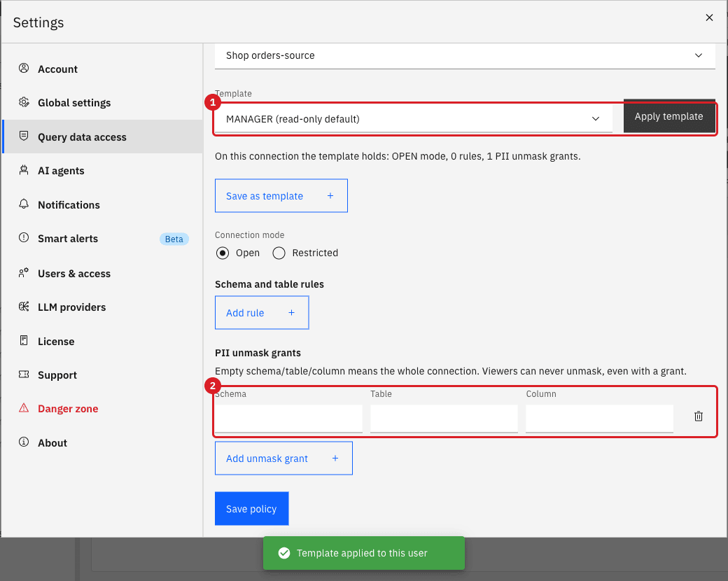728x581 pixels.
Task: Click the 'Template applied to this user' toast
Action: coord(363,553)
